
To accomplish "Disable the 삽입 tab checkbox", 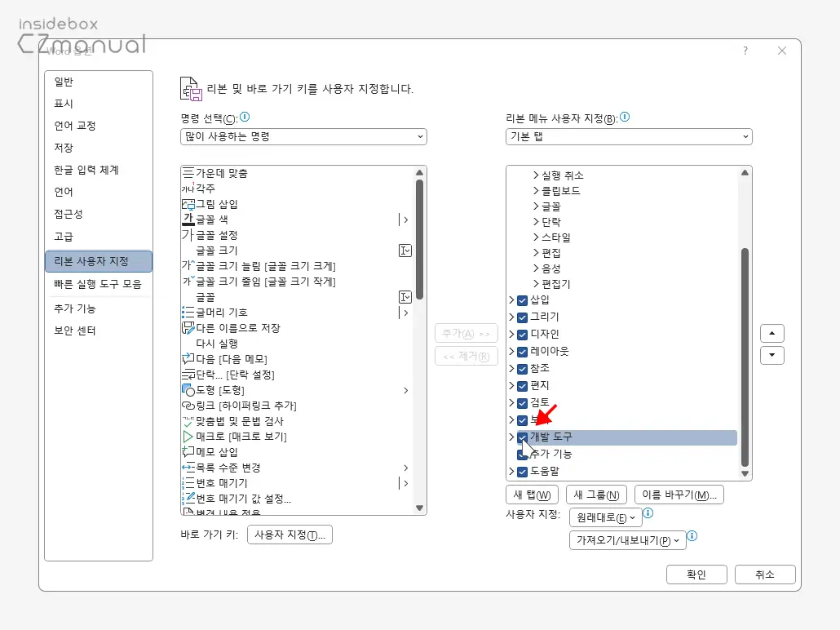I will 523,300.
